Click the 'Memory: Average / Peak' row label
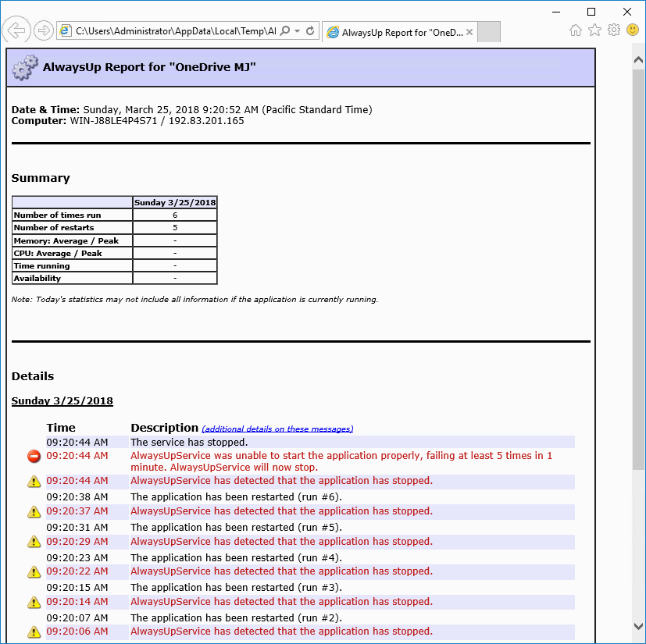The width and height of the screenshot is (646, 644). [x=66, y=241]
